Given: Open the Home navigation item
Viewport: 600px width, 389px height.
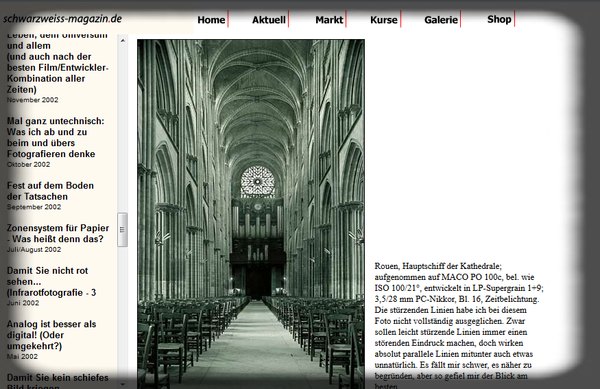Looking at the screenshot, I should click(211, 20).
